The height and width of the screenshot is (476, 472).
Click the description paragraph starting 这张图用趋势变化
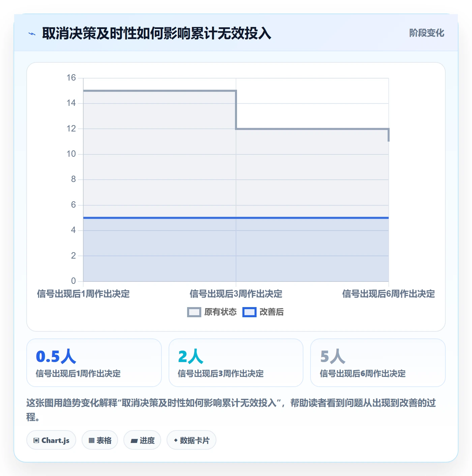231,410
